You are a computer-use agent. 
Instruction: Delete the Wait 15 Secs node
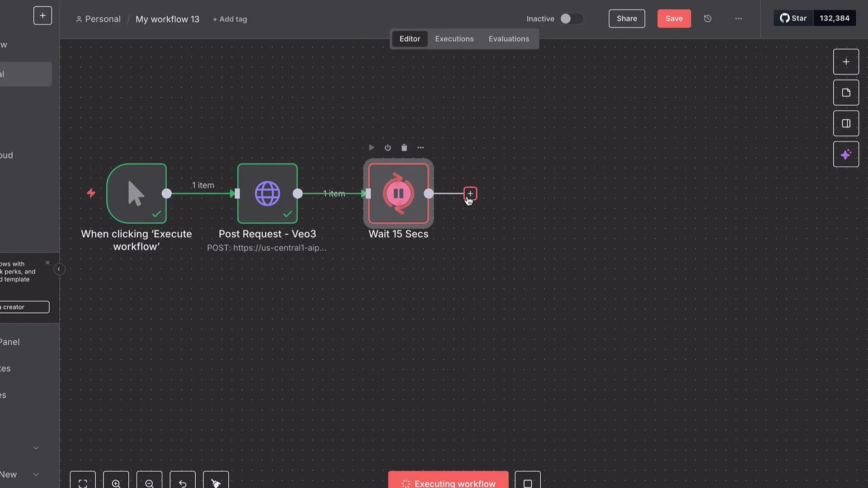click(x=404, y=148)
